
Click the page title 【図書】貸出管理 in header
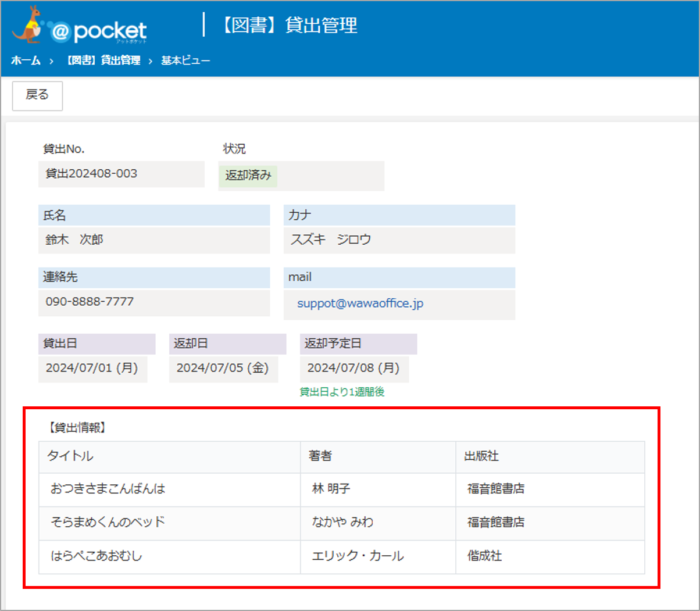pos(289,25)
